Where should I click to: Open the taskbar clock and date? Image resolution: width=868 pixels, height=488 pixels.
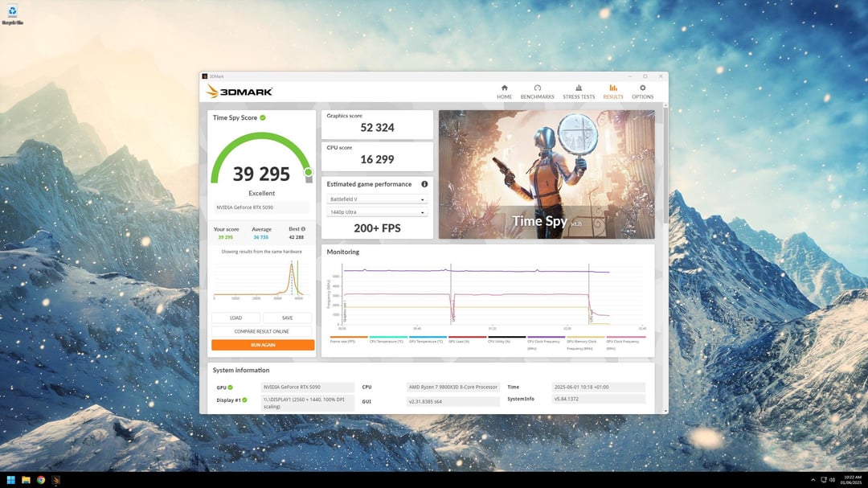point(853,480)
